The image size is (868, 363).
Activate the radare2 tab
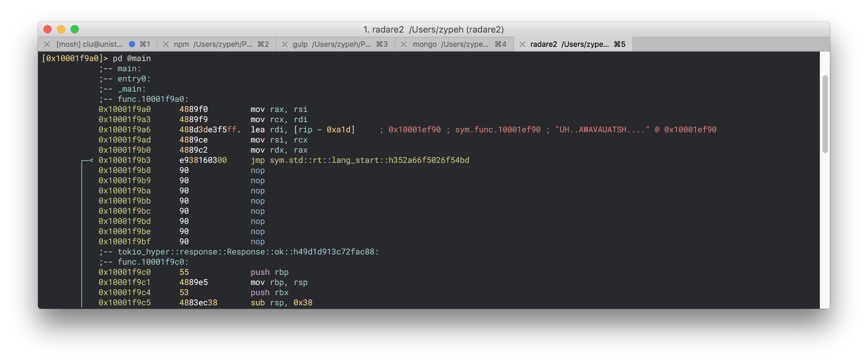coord(569,44)
